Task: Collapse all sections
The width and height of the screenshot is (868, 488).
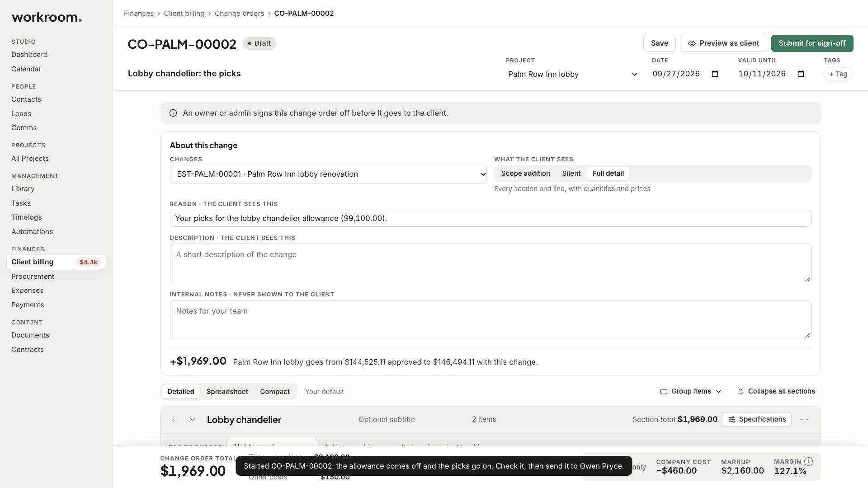Action: 776,391
